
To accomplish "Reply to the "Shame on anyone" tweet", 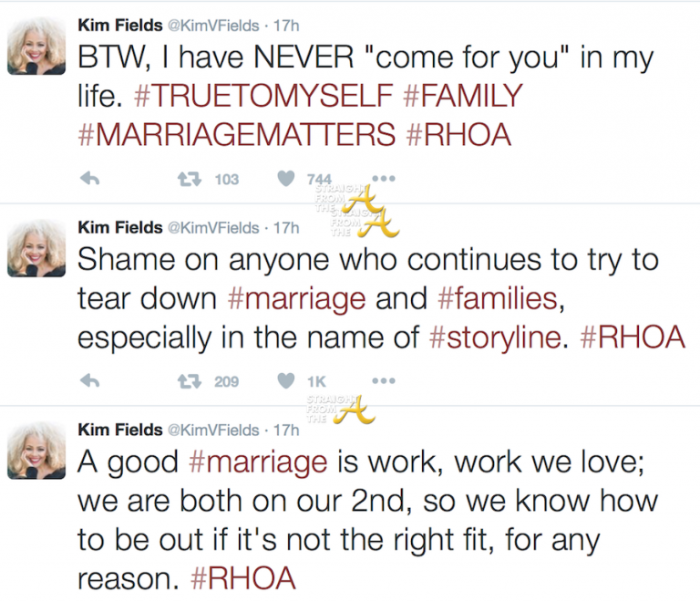I will coord(88,381).
